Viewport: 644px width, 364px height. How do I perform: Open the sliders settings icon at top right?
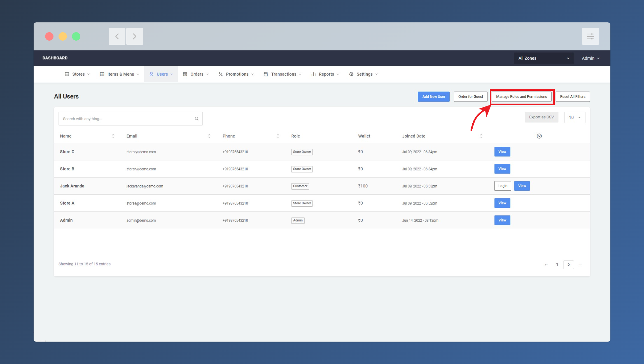coord(591,36)
